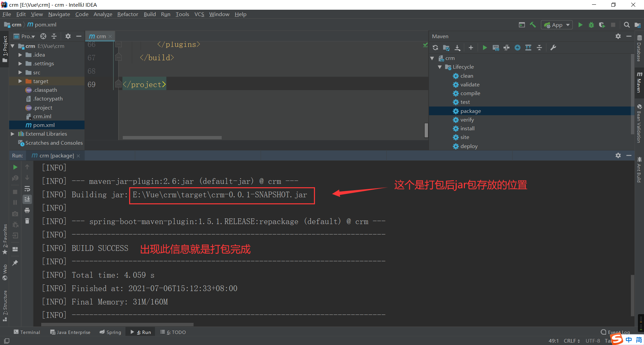Expand External Libraries node

point(12,134)
